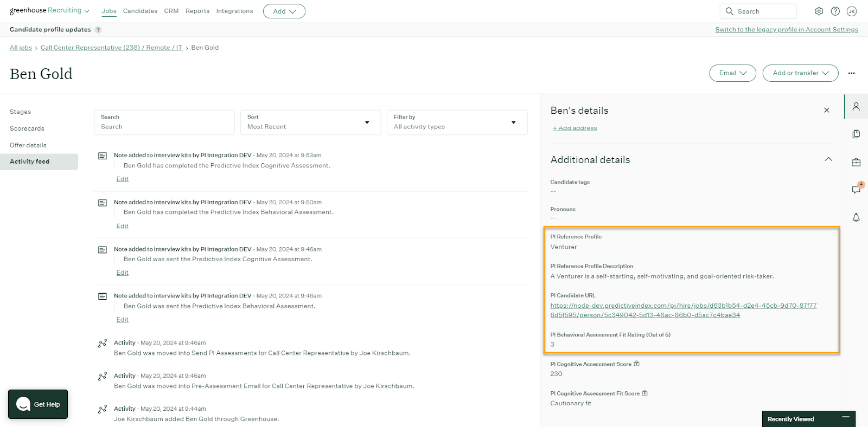
Task: Open the Filter by activity types dropdown
Action: coord(457,122)
